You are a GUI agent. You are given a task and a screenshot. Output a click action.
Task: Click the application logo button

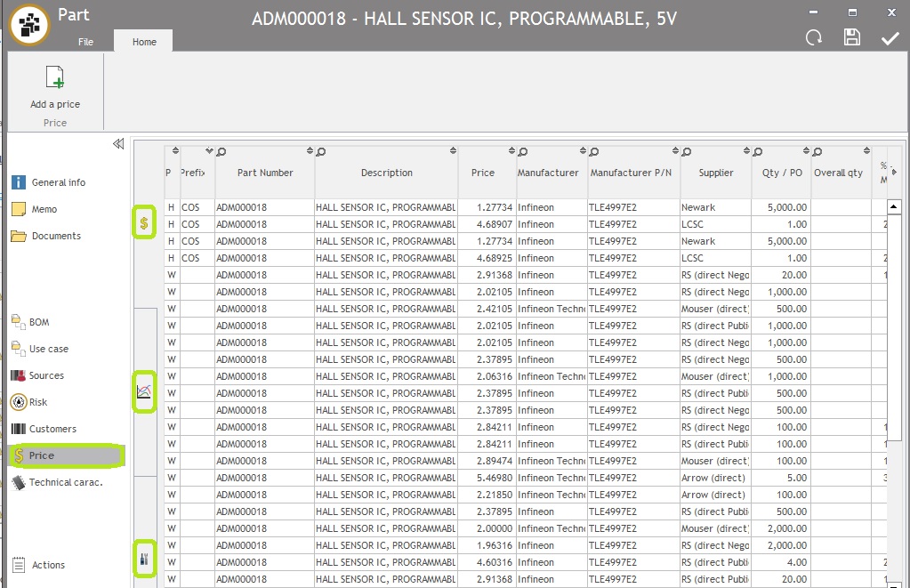pyautogui.click(x=29, y=24)
